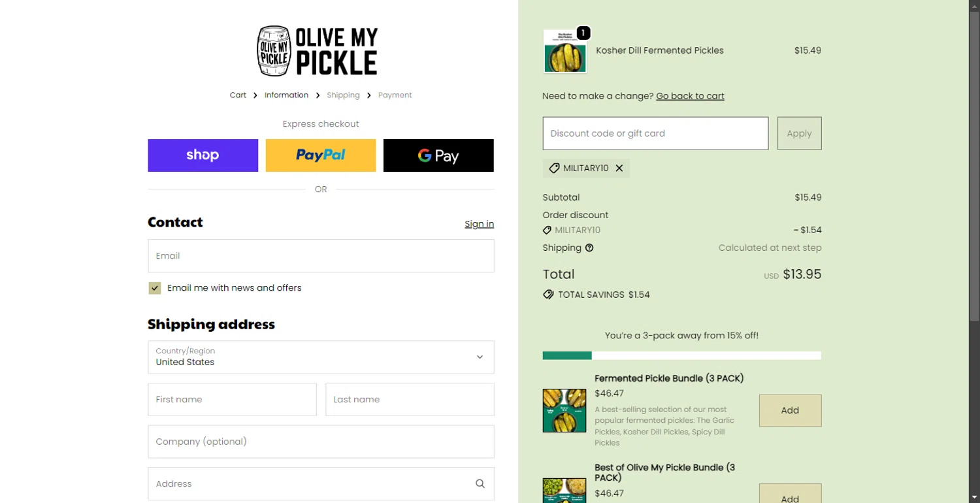Viewport: 980px width, 503px height.
Task: Focus the First name field
Action: (232, 400)
